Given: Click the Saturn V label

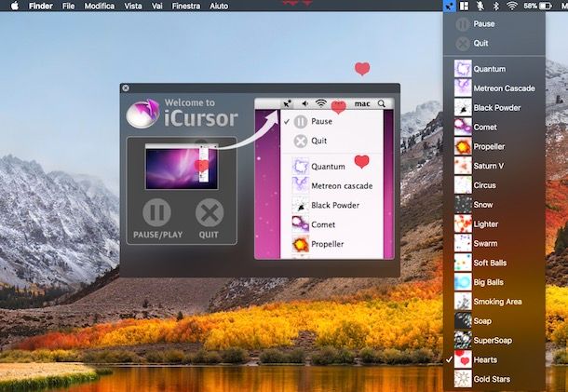Looking at the screenshot, I should pos(488,166).
